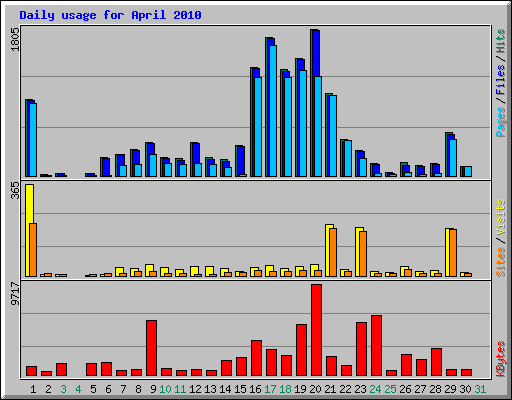Viewport: 512px width, 400px height.
Task: Click the 365 visits axis label
Action: coord(15,191)
